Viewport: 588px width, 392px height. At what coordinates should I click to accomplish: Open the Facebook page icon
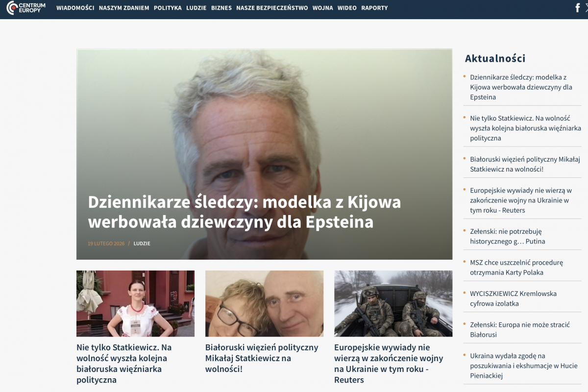tap(578, 8)
